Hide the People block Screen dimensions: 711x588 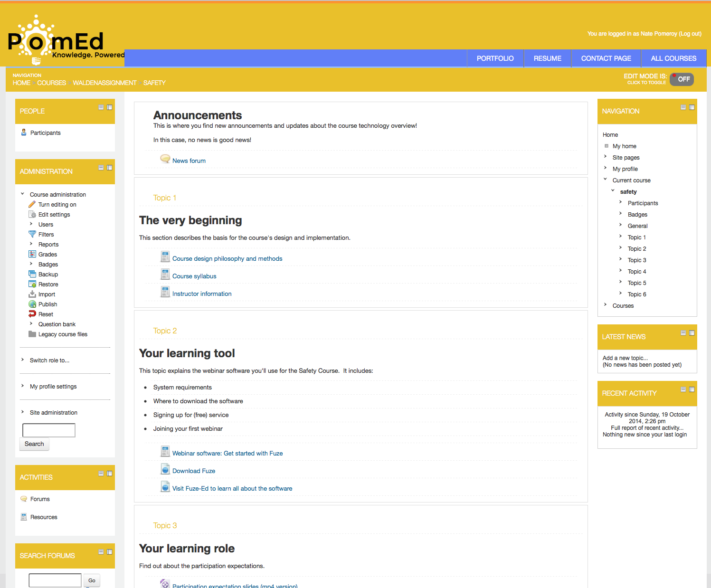[x=101, y=107]
